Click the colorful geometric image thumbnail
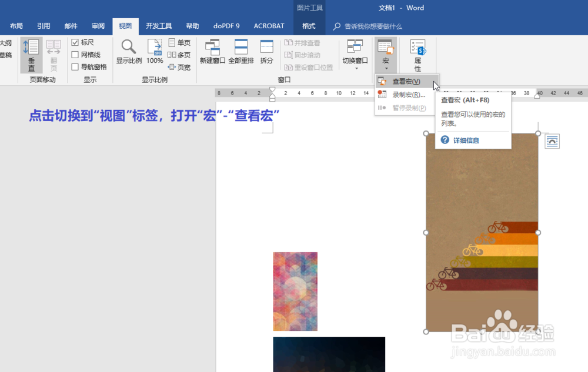588x372 pixels. coord(295,290)
